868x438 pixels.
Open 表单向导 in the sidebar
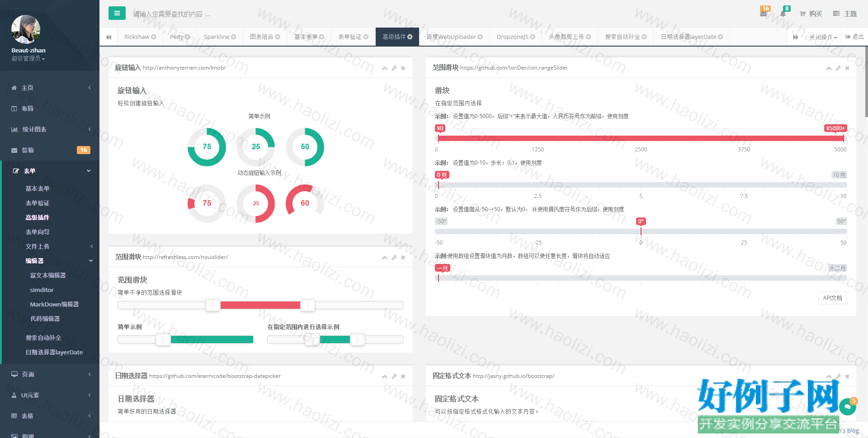(38, 232)
